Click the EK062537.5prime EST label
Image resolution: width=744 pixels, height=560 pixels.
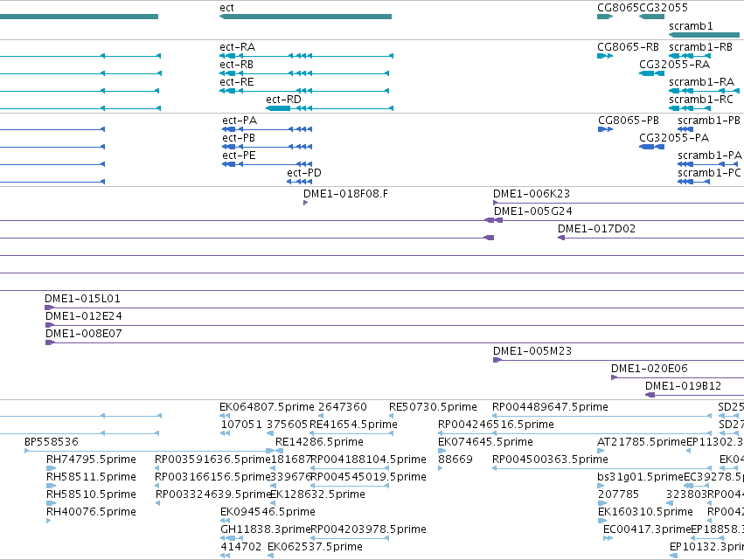315,548
